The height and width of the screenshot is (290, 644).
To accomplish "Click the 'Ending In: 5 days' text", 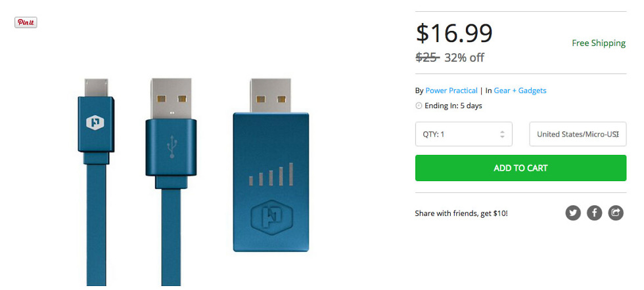I will [x=453, y=106].
